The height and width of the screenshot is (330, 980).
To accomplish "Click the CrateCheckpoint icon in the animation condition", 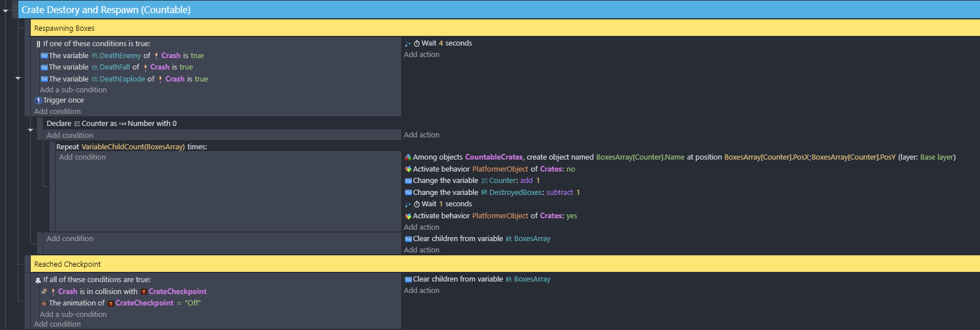I will [111, 303].
